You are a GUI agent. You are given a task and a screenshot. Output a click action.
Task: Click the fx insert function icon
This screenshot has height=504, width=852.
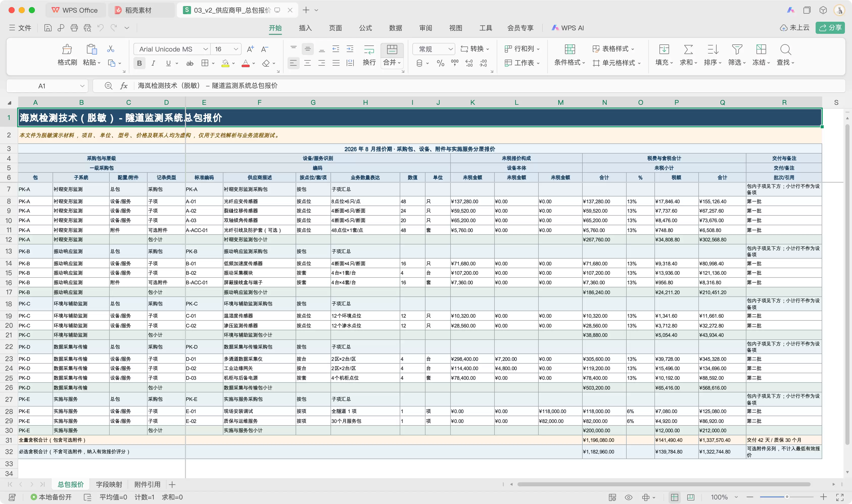tap(124, 86)
